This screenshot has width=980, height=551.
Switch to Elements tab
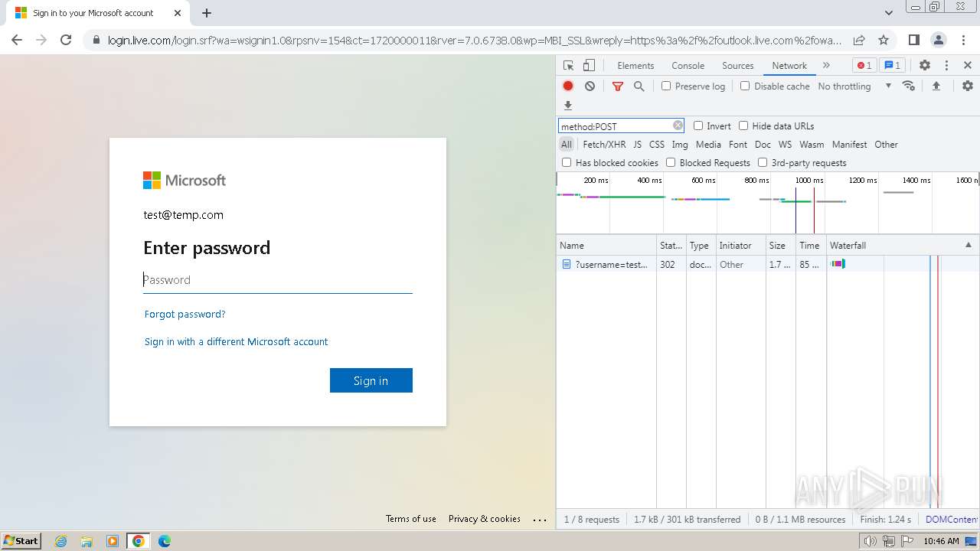[635, 66]
